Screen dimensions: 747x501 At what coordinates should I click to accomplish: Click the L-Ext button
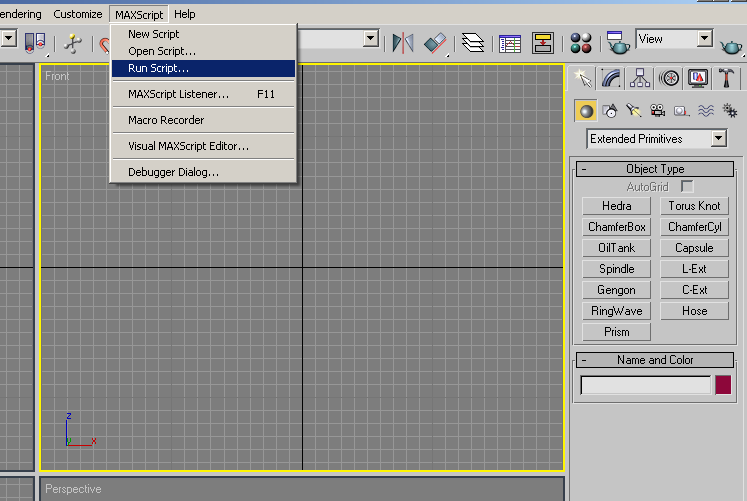tap(695, 269)
